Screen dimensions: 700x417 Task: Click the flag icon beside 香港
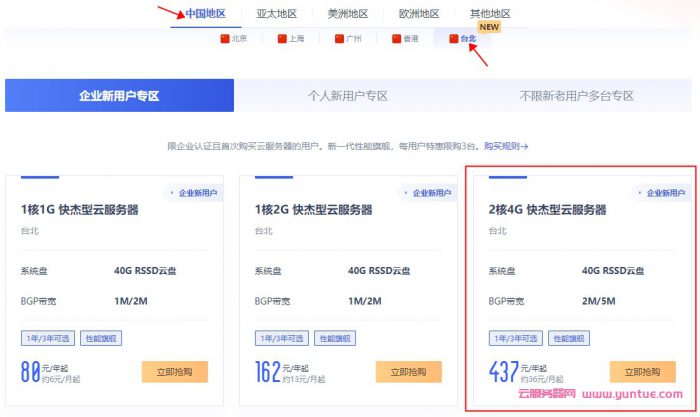(x=396, y=39)
